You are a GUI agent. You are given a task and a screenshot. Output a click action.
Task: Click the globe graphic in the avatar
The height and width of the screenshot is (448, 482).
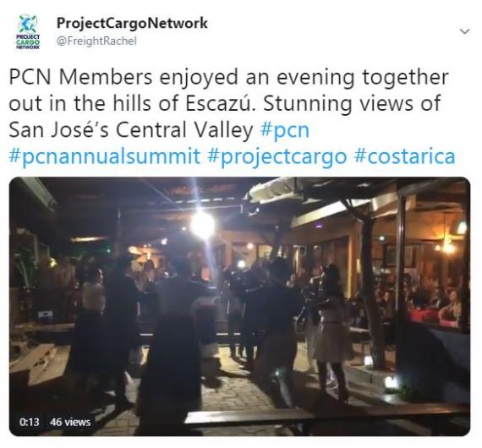(x=28, y=24)
